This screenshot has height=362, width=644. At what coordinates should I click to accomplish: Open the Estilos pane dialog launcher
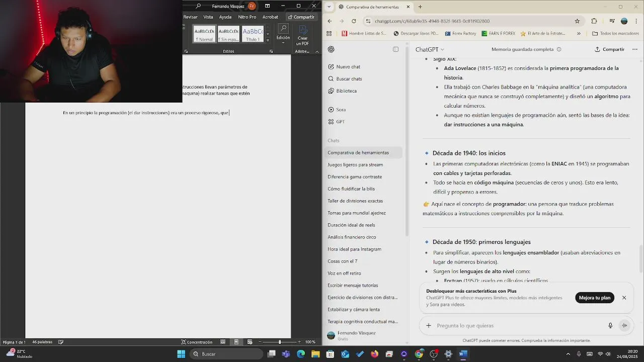(271, 51)
